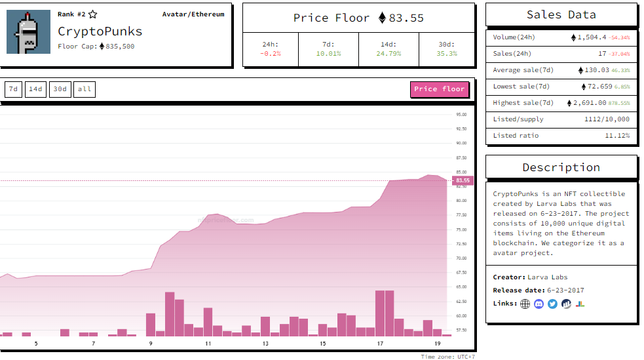Click the Description panel heading
This screenshot has width=644, height=360.
(x=561, y=168)
